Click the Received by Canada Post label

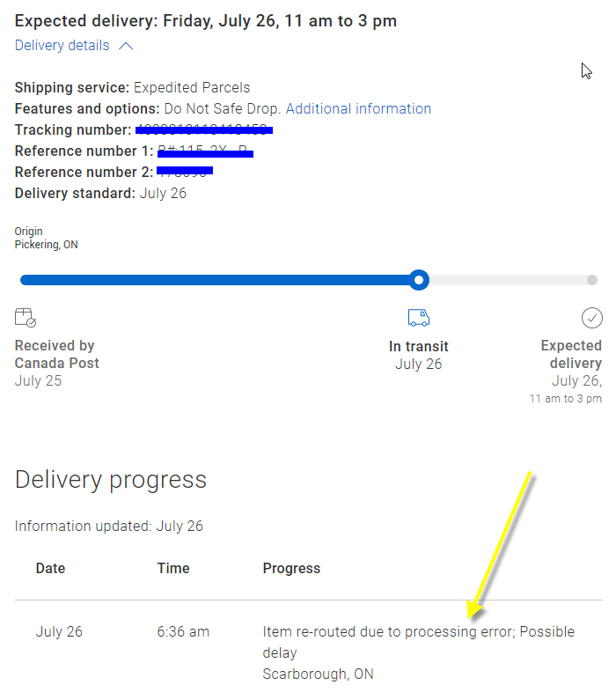pyautogui.click(x=56, y=354)
